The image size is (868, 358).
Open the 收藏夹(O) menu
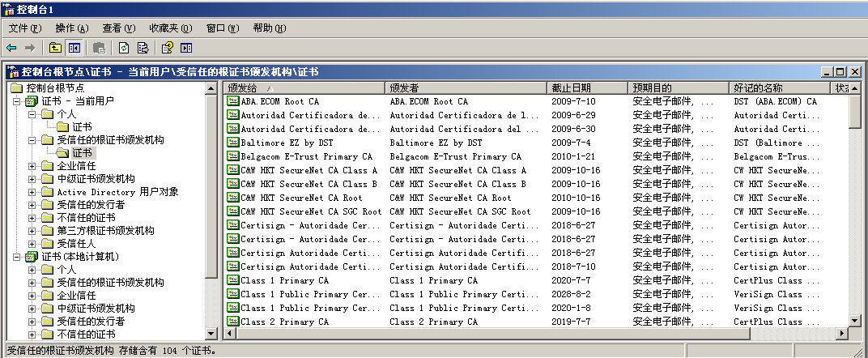(x=171, y=28)
